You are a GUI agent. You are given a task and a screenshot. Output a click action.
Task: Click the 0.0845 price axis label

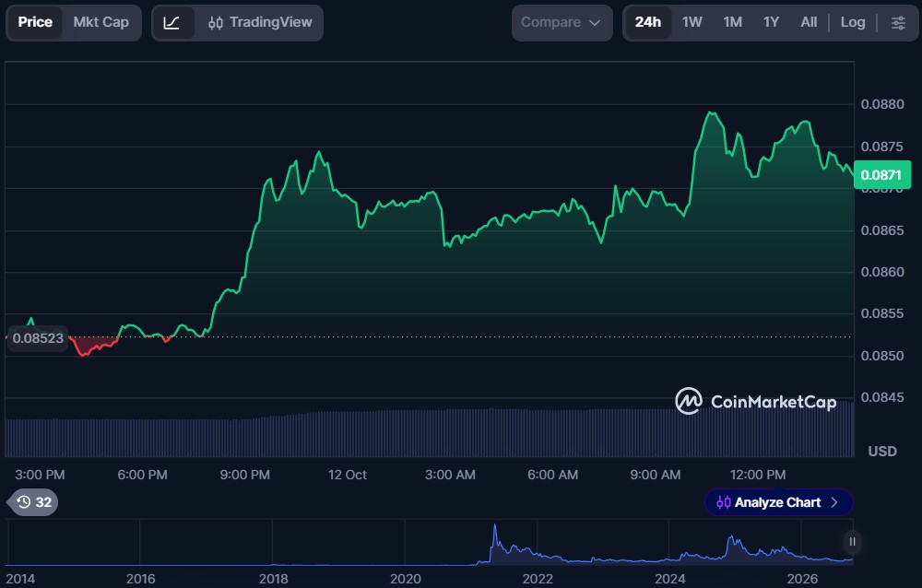[882, 397]
